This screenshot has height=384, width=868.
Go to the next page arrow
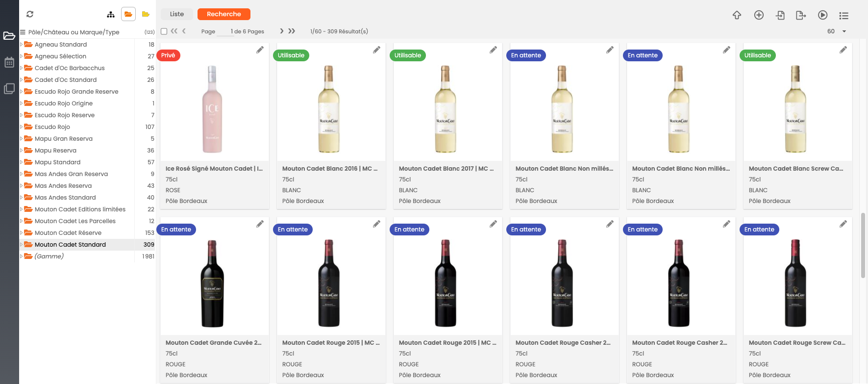tap(282, 31)
